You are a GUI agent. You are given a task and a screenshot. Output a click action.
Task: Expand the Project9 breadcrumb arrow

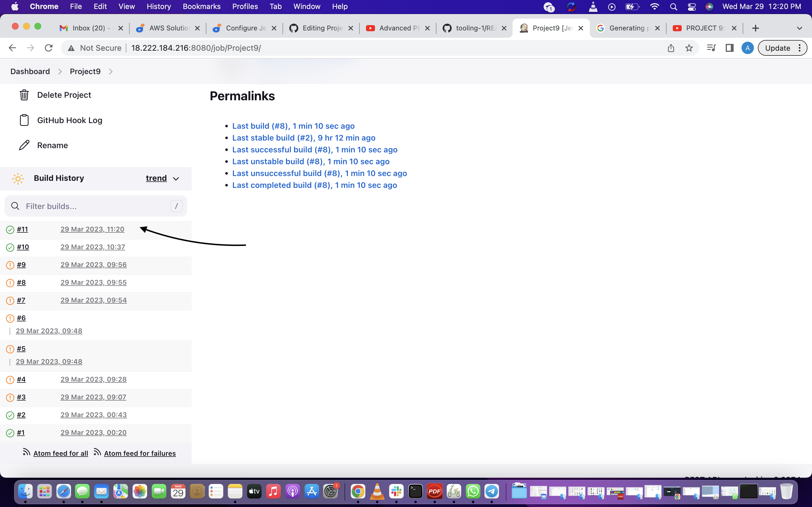point(111,72)
